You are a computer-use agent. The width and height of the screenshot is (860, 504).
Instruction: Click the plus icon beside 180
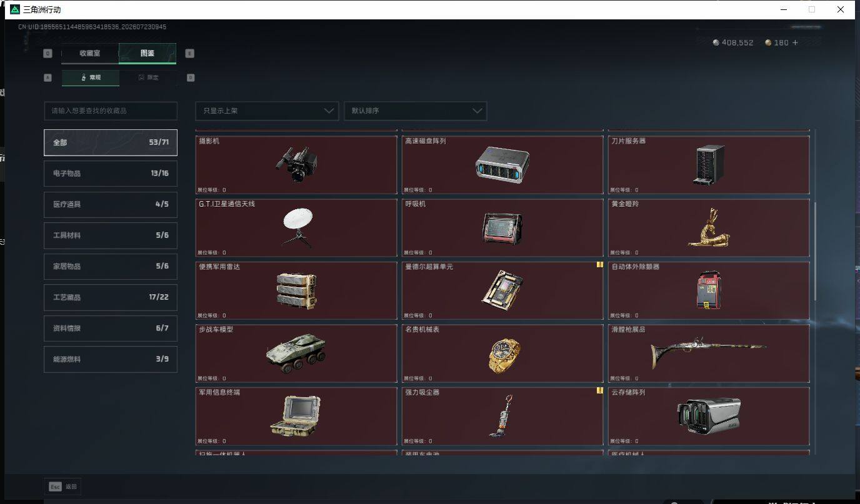pos(795,42)
